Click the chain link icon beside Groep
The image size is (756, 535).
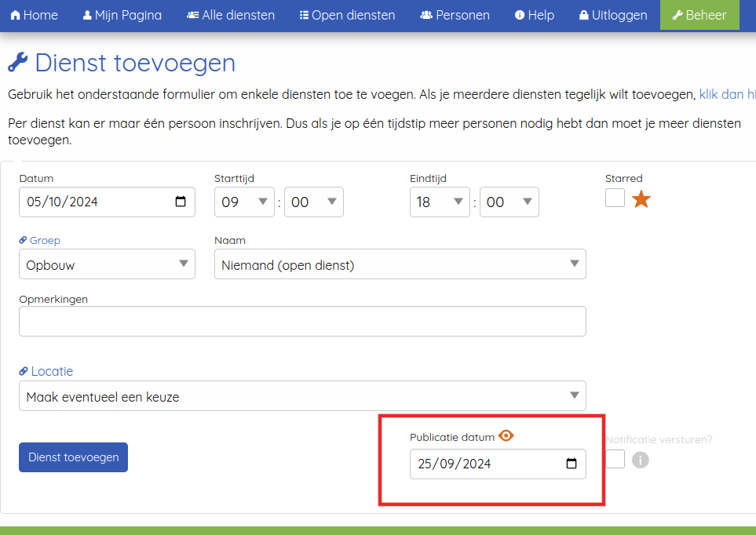[24, 241]
